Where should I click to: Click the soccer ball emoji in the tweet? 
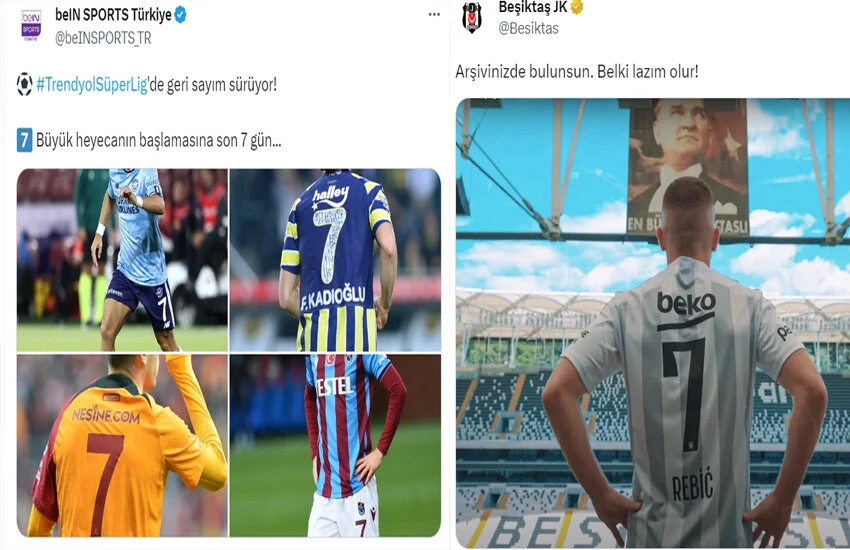coord(24,85)
